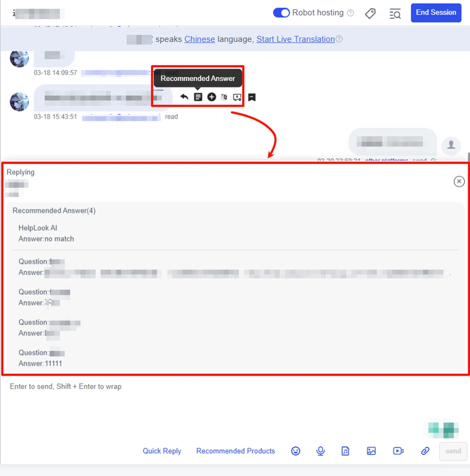Open the Quick Reply menu
The width and height of the screenshot is (470, 476).
(x=162, y=451)
